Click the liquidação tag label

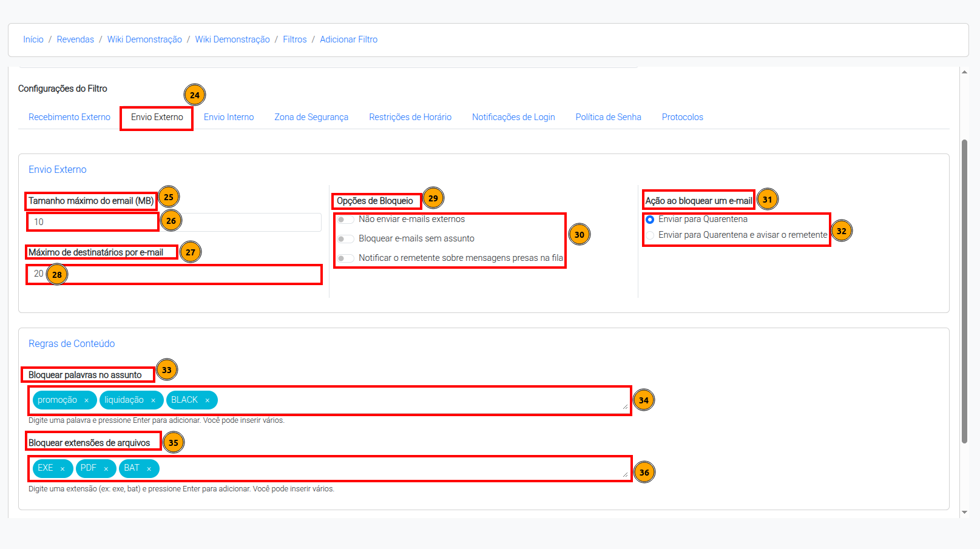124,400
